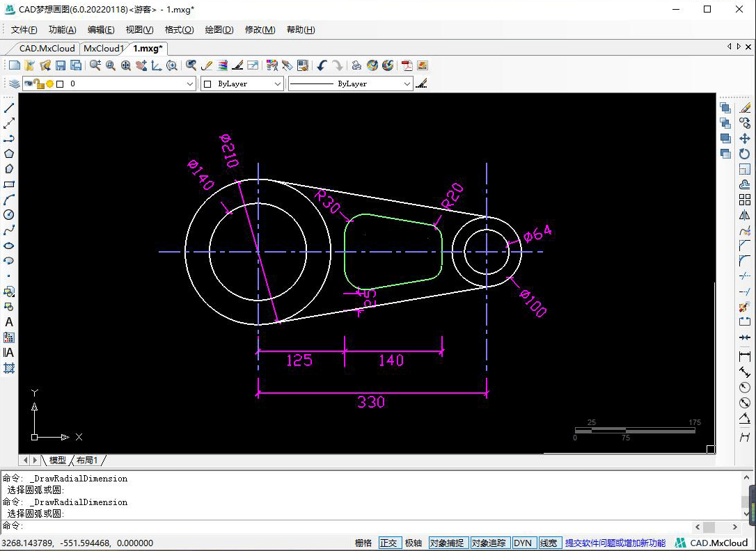Toggle 正交 ortho mode
This screenshot has width=756, height=551.
pos(388,543)
